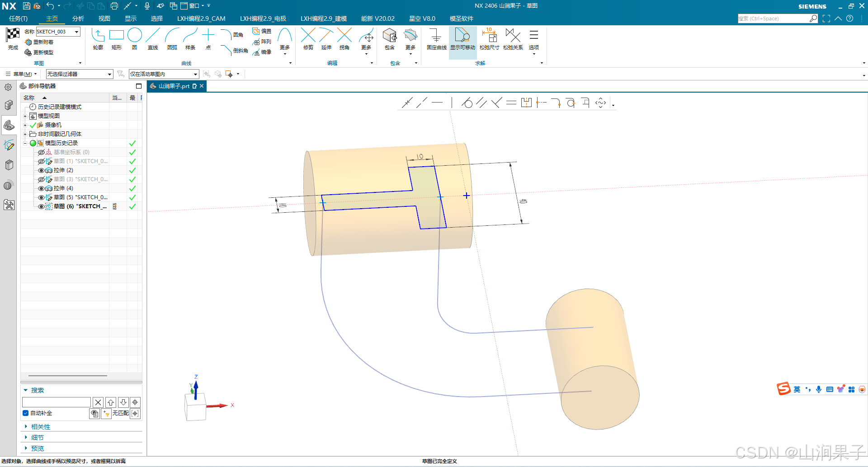This screenshot has height=467, width=868.
Task: Click the tangent constraint icon in the scene bar
Action: click(x=467, y=103)
